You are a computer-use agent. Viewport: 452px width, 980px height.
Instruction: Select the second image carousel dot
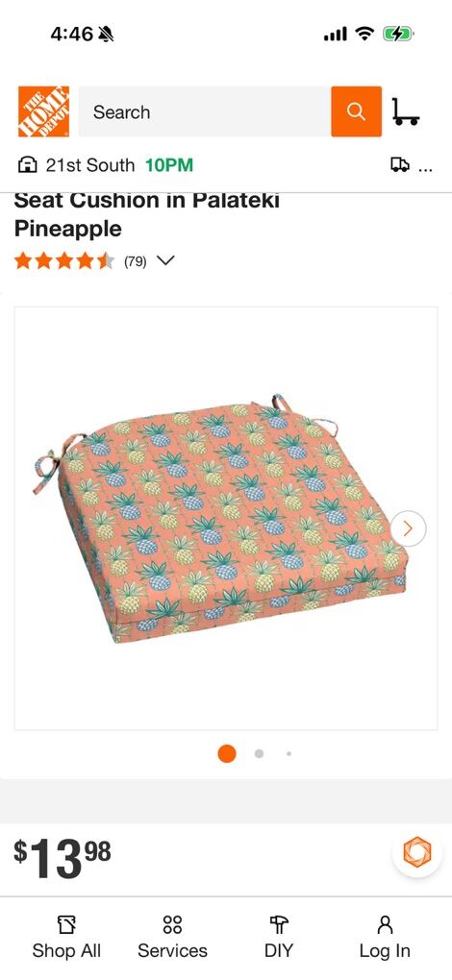click(259, 754)
